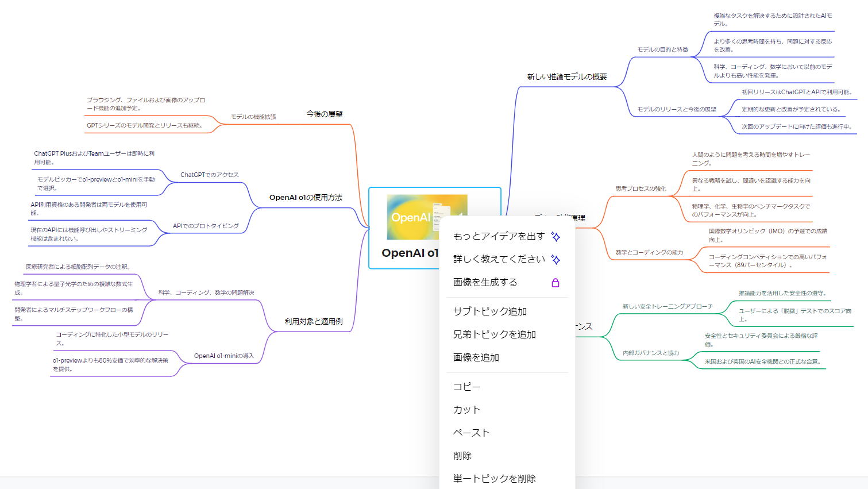Click the 利用対象と適用例 topic node
The image size is (868, 489).
tap(313, 321)
